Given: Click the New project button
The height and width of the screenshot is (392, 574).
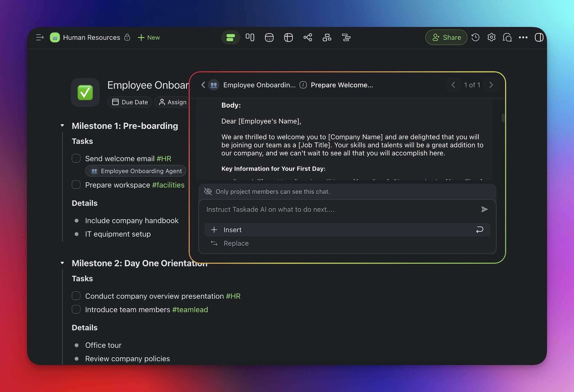Looking at the screenshot, I should (149, 38).
